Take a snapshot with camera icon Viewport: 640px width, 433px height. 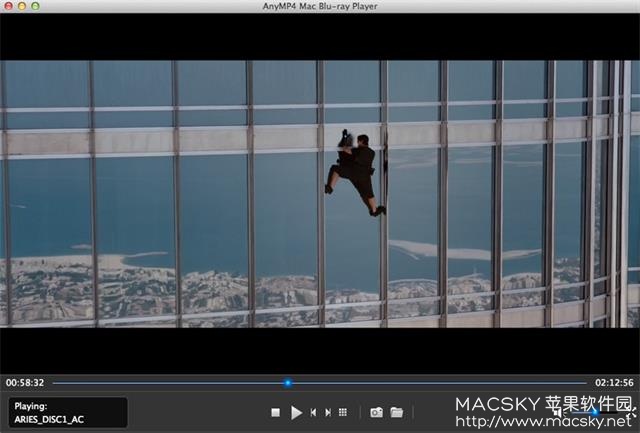point(376,412)
